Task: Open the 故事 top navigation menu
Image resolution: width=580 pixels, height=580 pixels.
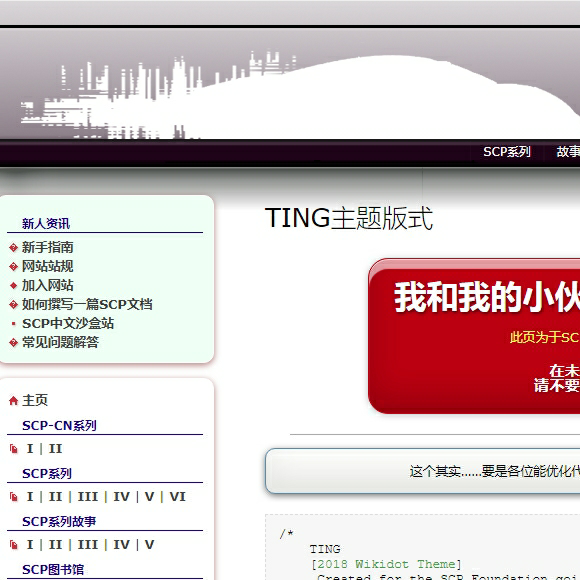Action: (568, 152)
